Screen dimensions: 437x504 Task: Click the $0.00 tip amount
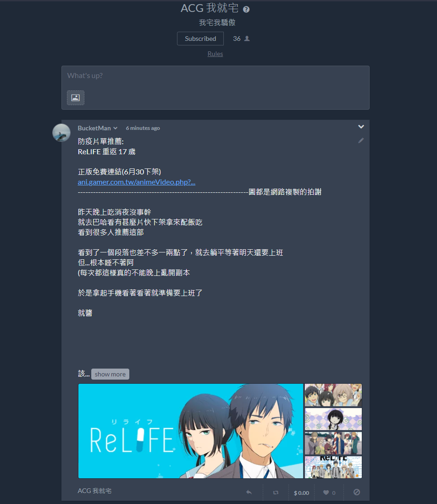pyautogui.click(x=301, y=493)
